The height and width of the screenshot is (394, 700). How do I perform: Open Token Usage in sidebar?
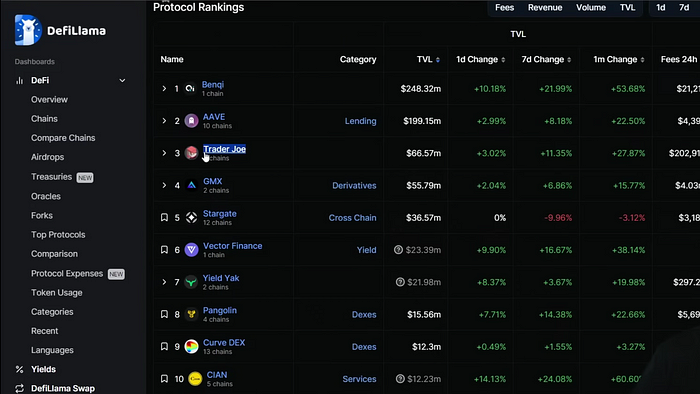(x=56, y=293)
